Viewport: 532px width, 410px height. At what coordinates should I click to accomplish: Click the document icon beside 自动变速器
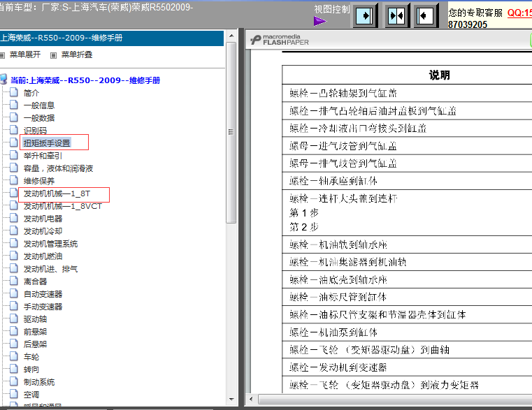[x=14, y=293]
